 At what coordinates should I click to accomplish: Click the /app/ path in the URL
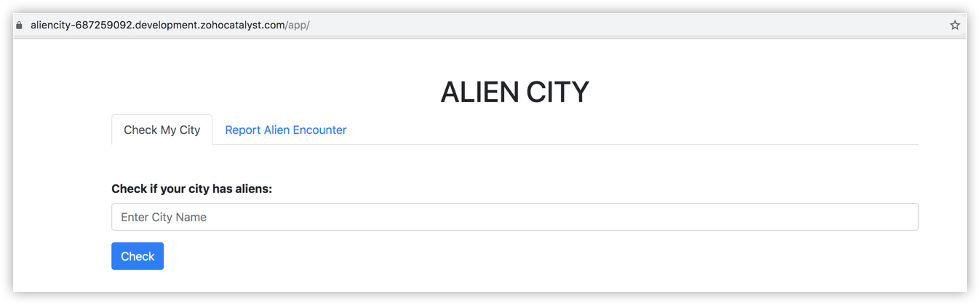coord(298,25)
